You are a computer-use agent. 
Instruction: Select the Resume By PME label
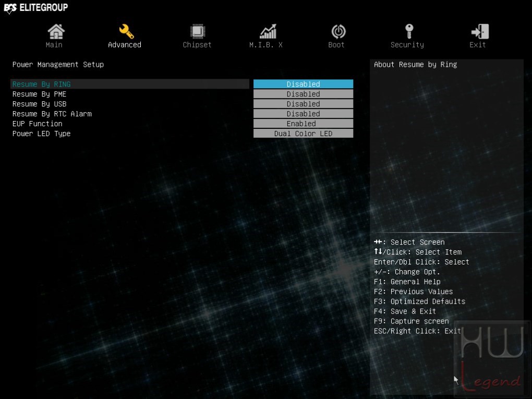39,94
